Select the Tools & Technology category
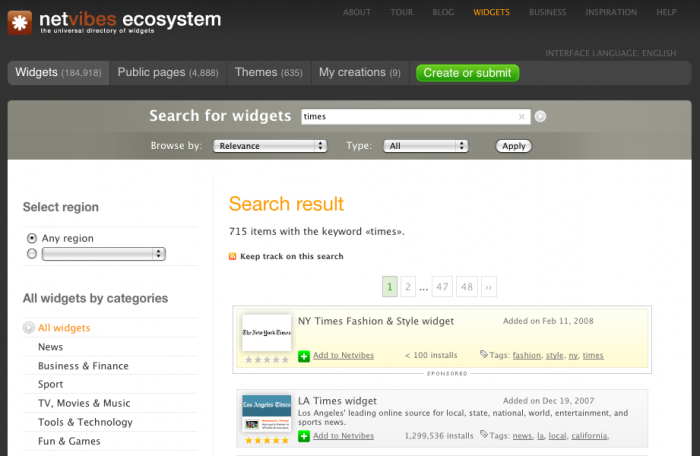This screenshot has width=700, height=456. tap(85, 423)
